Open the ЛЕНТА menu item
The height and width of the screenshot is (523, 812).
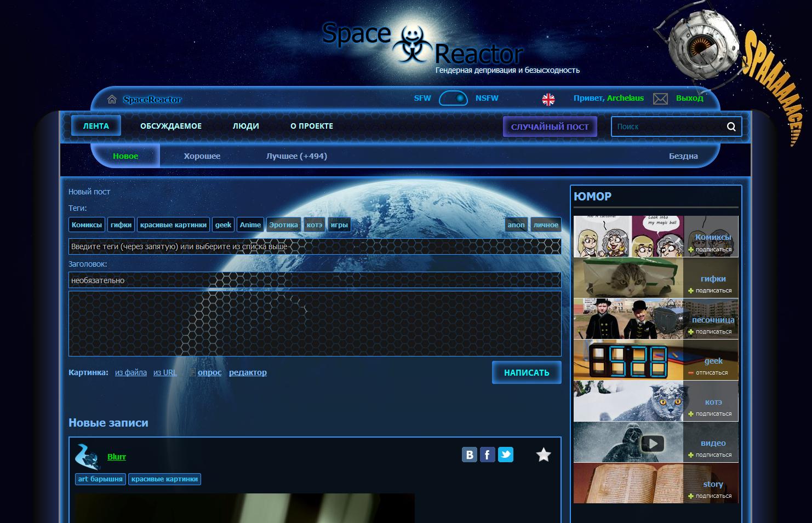(x=96, y=126)
